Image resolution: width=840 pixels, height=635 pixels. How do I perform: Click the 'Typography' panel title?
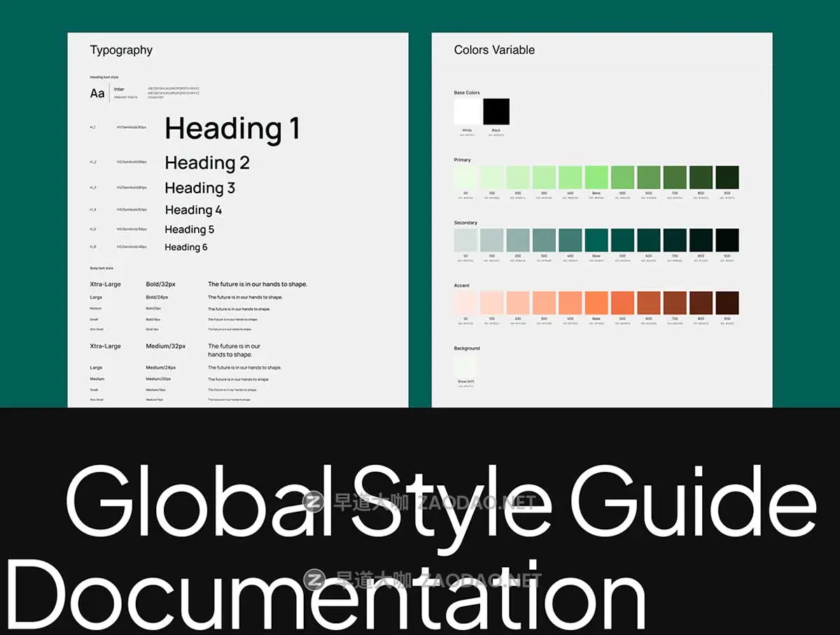(x=121, y=50)
